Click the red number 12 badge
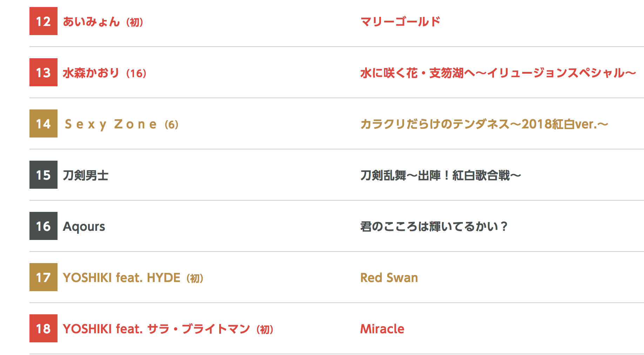This screenshot has height=355, width=644. tap(43, 21)
